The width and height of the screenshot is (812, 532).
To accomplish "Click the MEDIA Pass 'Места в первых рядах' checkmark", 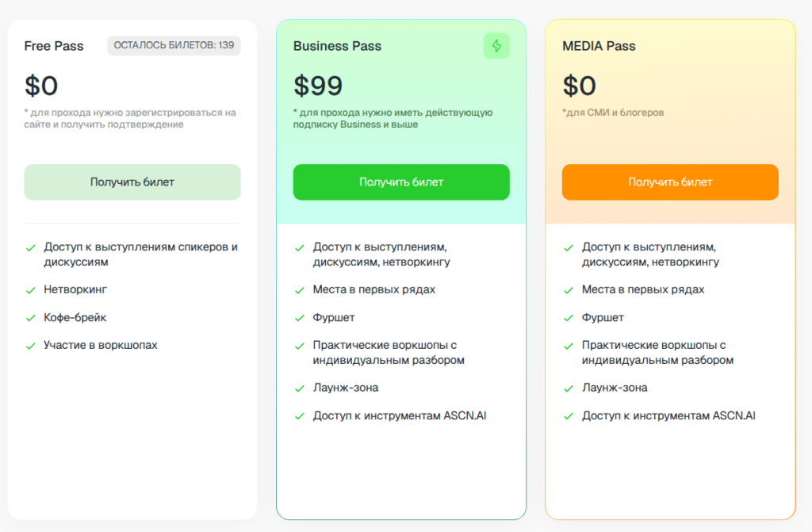I will click(x=568, y=290).
